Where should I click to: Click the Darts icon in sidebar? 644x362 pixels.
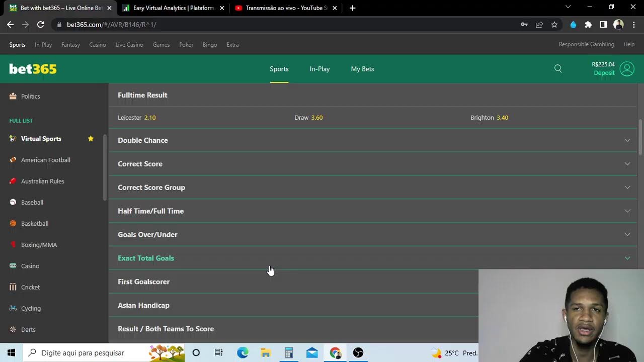click(x=13, y=330)
